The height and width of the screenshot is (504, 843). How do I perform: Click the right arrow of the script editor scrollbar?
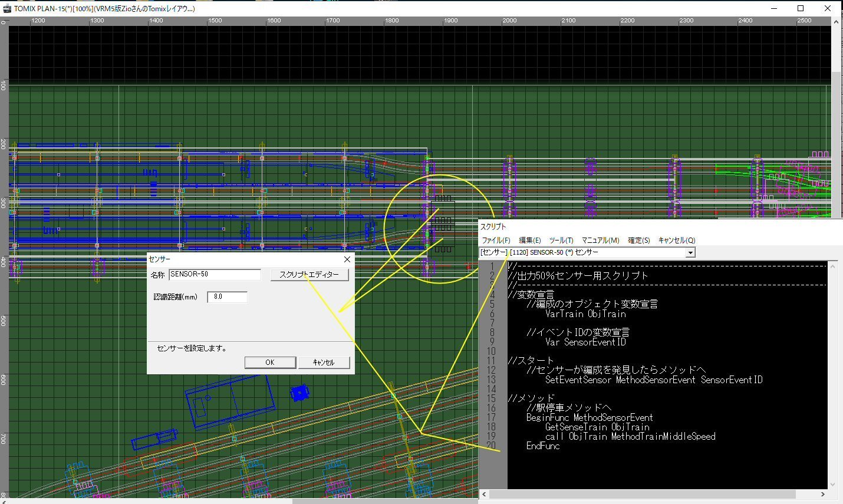click(x=823, y=494)
